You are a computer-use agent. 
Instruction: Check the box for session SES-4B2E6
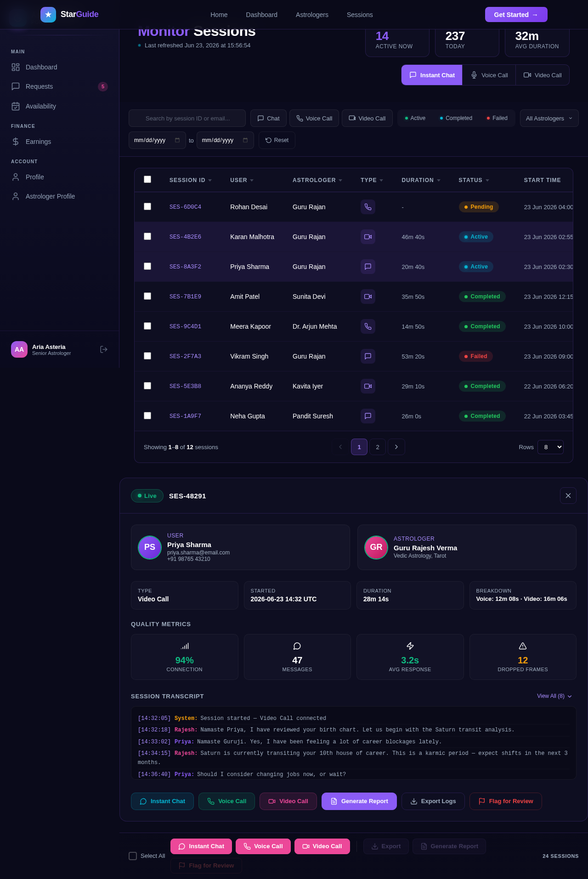coord(147,236)
